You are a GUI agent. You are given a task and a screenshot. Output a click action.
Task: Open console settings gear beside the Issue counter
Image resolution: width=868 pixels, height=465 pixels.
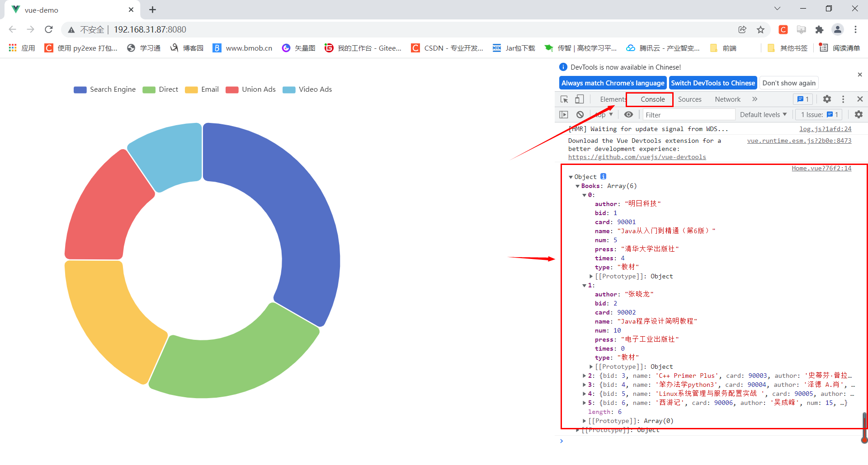point(859,115)
